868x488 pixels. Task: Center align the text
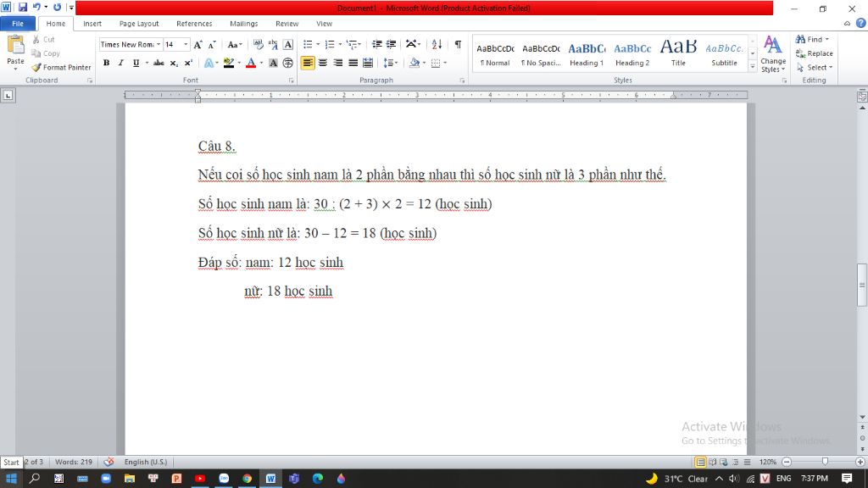click(323, 63)
